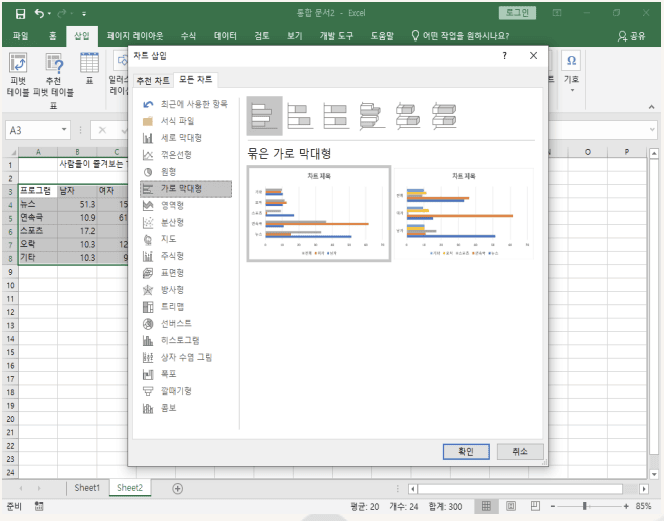Open the Sheet1 worksheet tab
Image resolution: width=664 pixels, height=521 pixels.
tap(87, 488)
